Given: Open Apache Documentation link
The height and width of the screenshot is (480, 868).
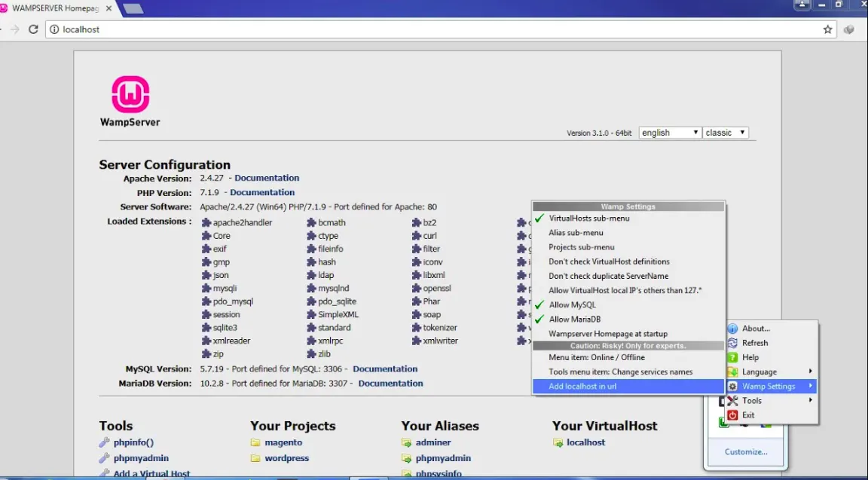Looking at the screenshot, I should click(267, 179).
